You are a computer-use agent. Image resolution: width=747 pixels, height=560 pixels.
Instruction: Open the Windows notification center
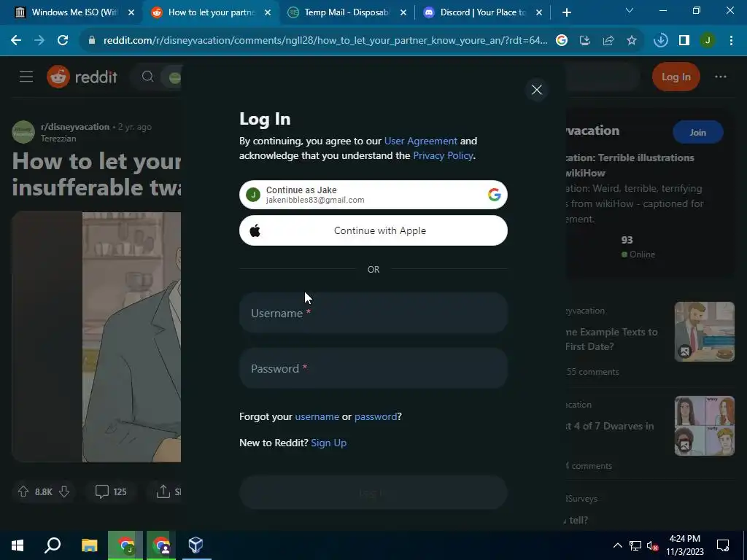tap(723, 545)
